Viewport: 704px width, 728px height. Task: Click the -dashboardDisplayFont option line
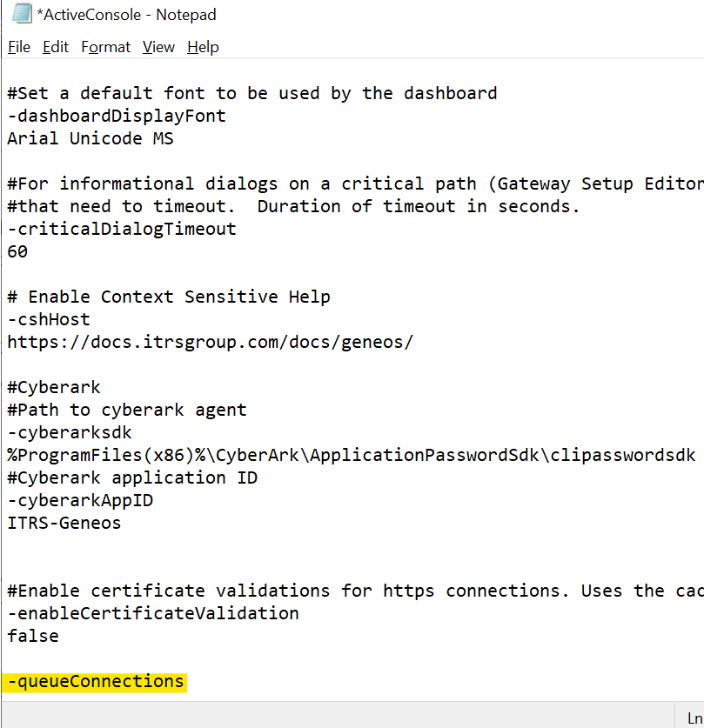(117, 116)
